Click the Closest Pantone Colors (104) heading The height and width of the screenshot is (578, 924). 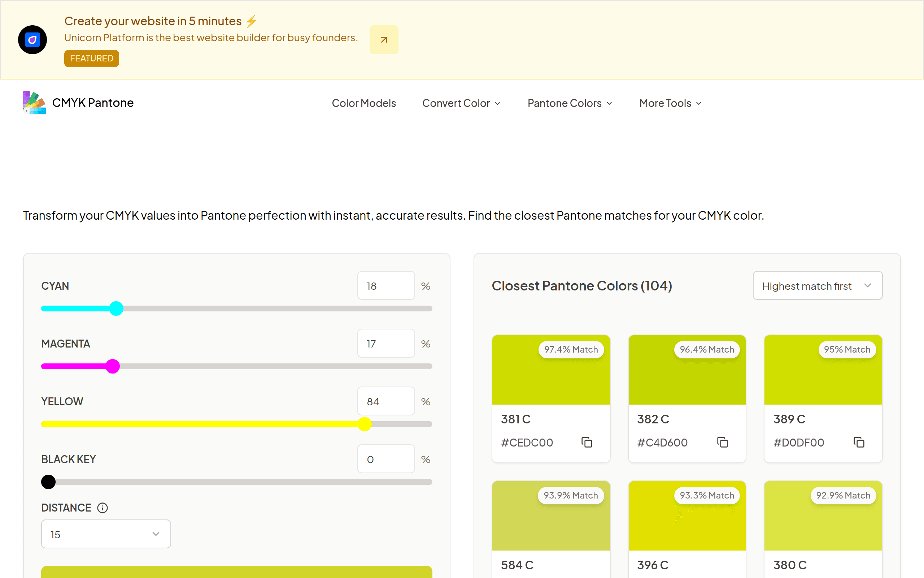click(x=582, y=285)
